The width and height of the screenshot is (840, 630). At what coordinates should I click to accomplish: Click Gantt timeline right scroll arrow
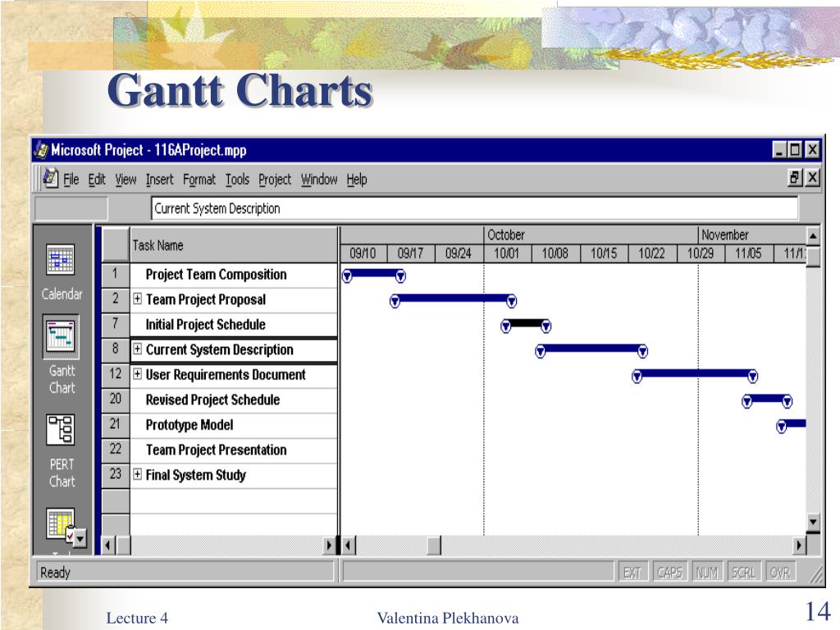[x=799, y=546]
